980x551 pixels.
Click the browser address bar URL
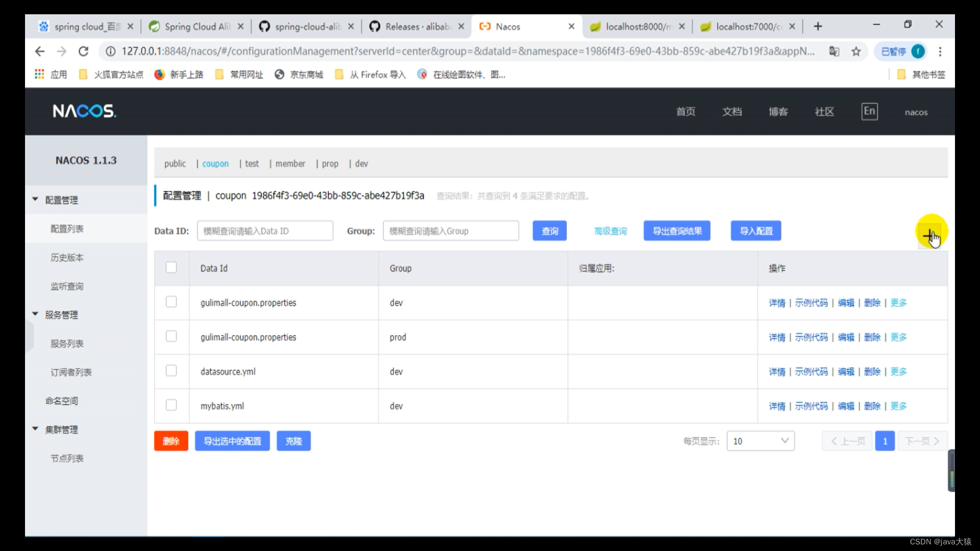468,51
